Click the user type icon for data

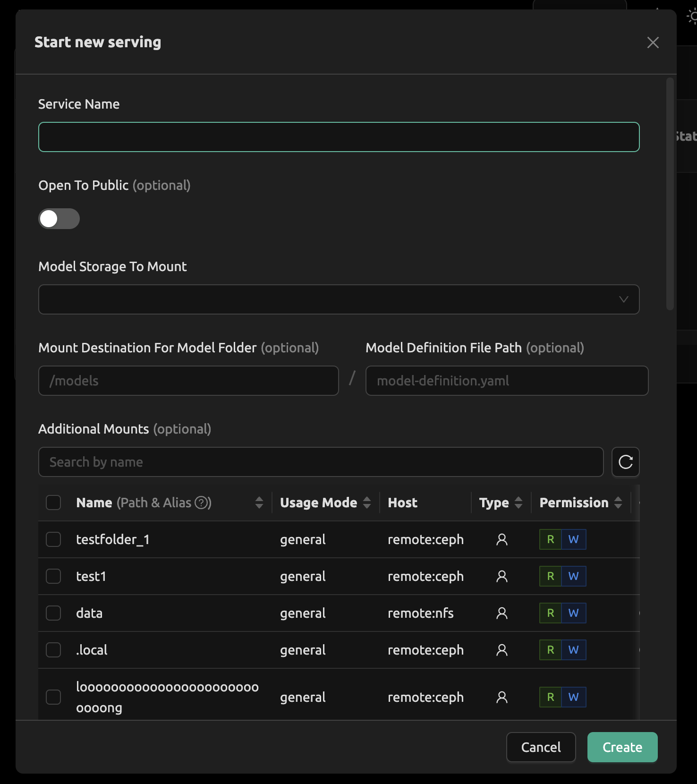502,613
